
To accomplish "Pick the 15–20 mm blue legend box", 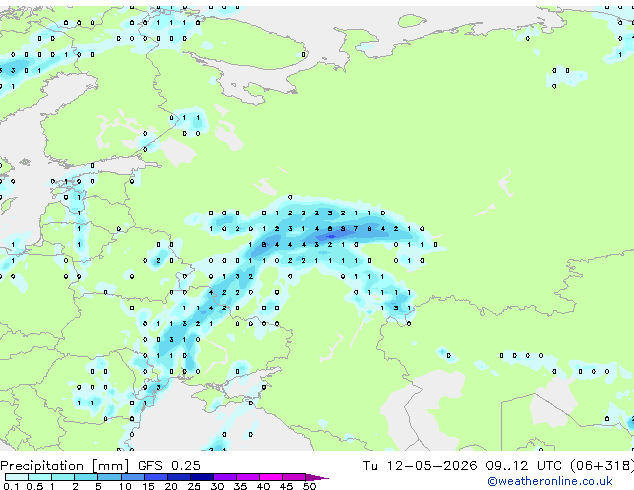I will [155, 477].
